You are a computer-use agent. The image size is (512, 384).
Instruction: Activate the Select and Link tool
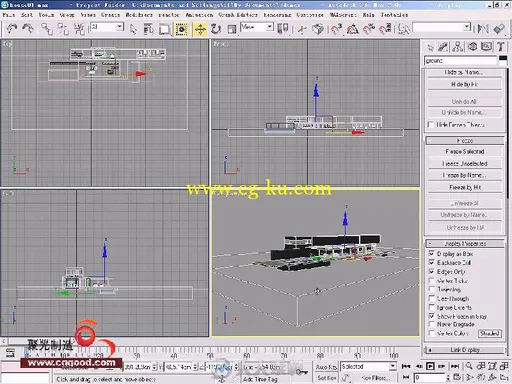coord(47,29)
